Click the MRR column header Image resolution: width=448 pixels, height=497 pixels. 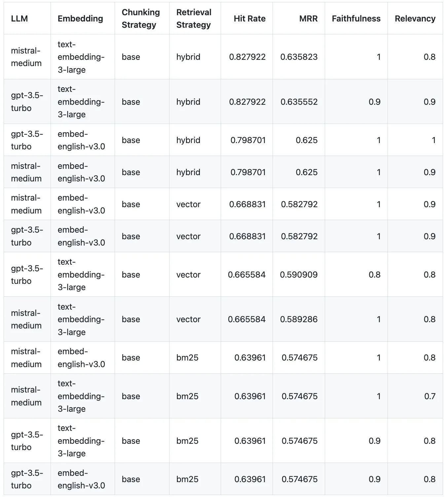click(308, 19)
